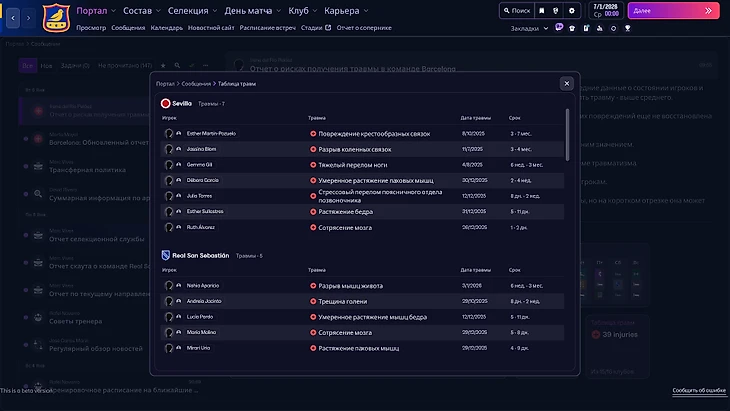Click the bookmark icon next to search
730x411 pixels.
coord(542,10)
